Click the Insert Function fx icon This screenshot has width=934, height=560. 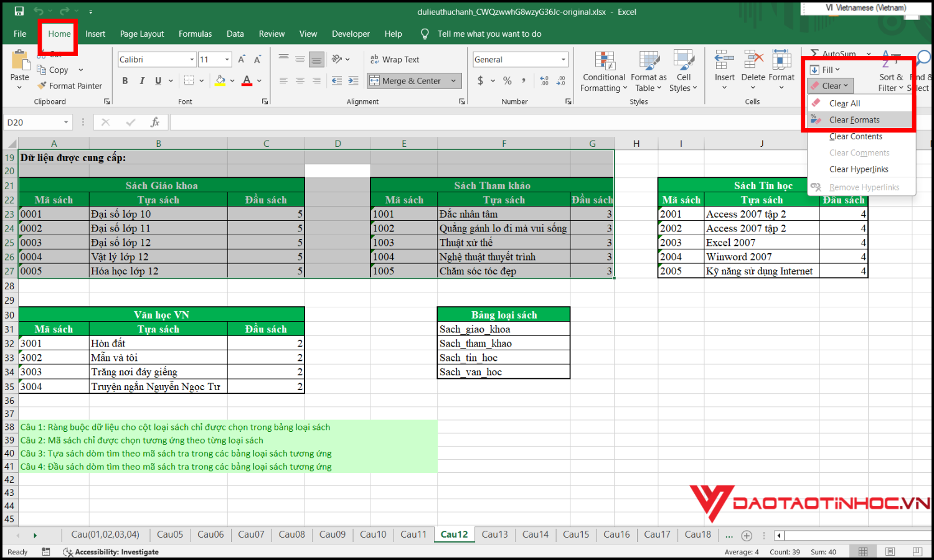pyautogui.click(x=155, y=123)
